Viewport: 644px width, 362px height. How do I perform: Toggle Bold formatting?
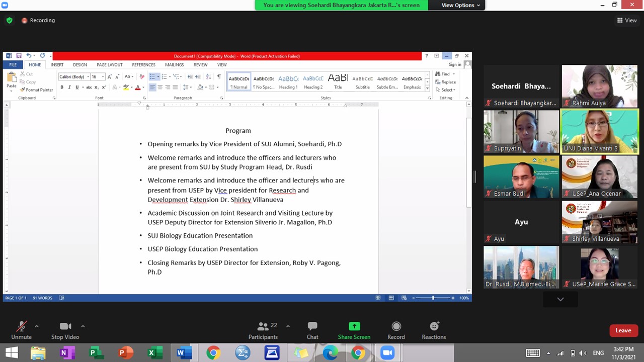click(62, 87)
